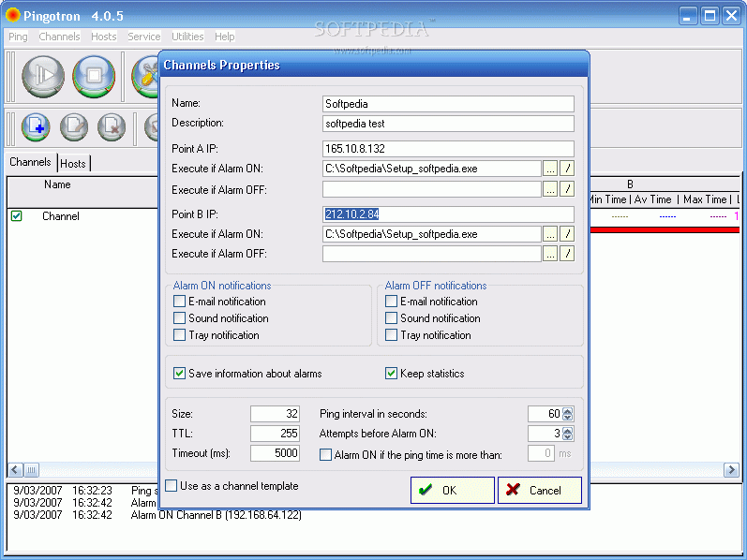Open the Utilities menu
This screenshot has width=747, height=560.
(x=187, y=37)
